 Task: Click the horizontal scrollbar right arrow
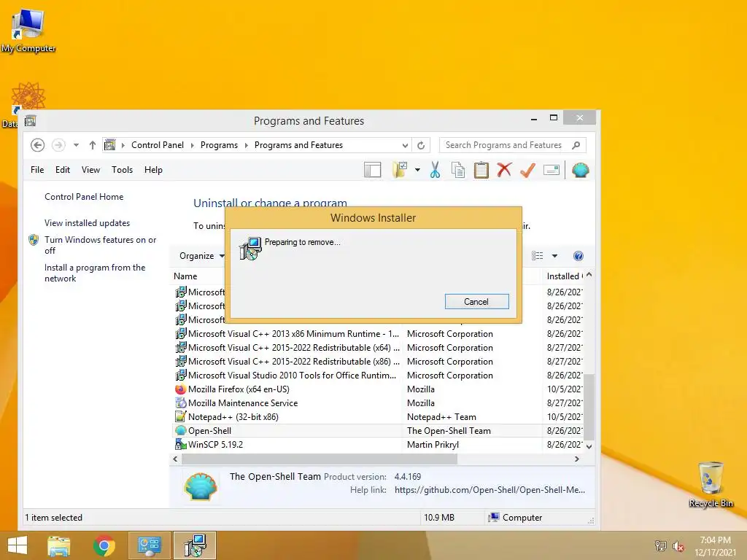(x=577, y=459)
